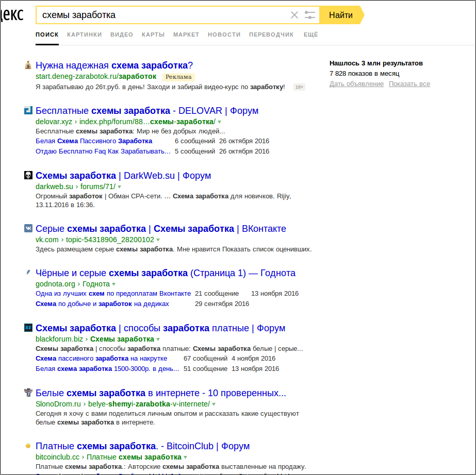This screenshot has width=476, height=475.
Task: Switch to the КАРТИНКИ tab
Action: pyautogui.click(x=85, y=35)
